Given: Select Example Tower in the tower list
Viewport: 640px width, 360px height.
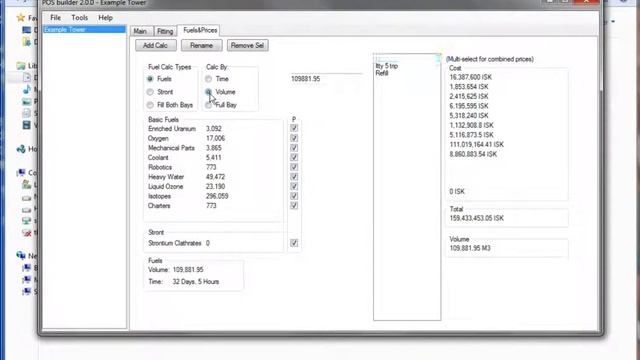Looking at the screenshot, I should click(84, 29).
